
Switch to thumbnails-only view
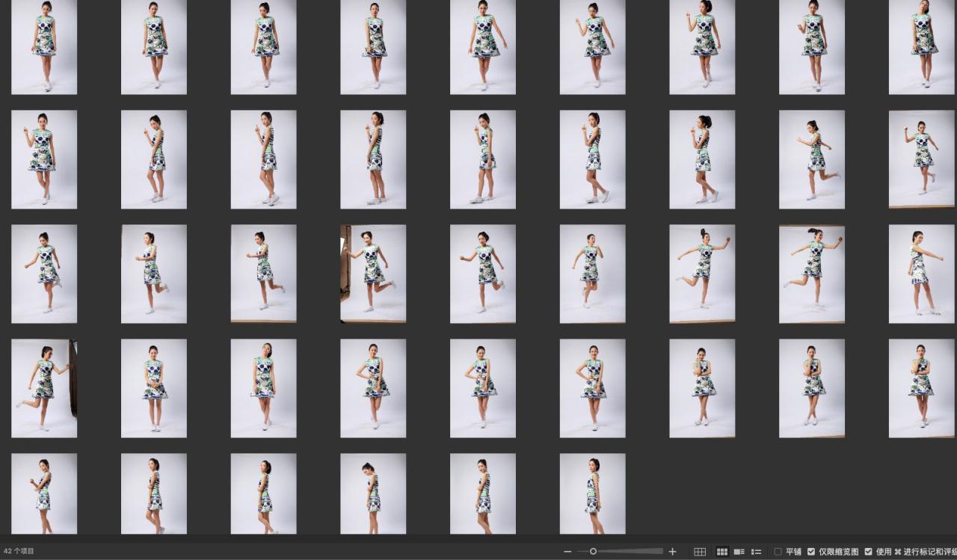[722, 552]
